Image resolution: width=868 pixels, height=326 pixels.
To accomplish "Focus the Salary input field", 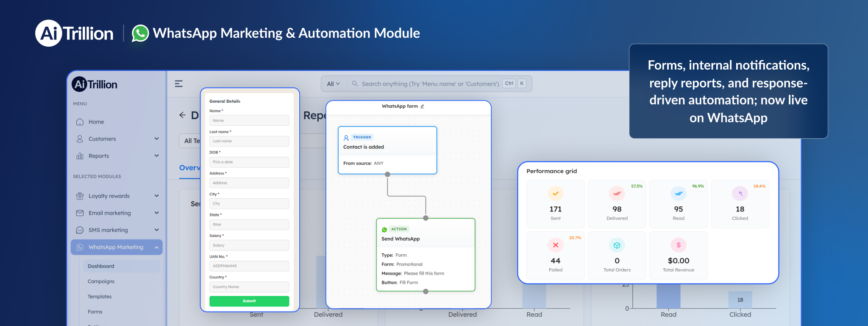I will [249, 245].
